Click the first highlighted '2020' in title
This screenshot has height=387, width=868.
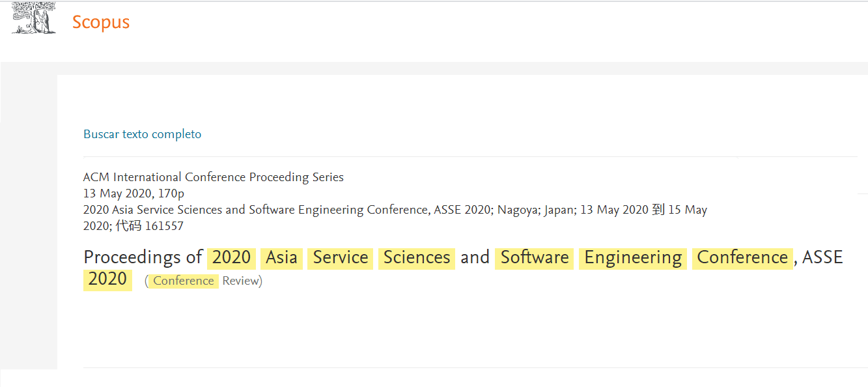point(232,258)
